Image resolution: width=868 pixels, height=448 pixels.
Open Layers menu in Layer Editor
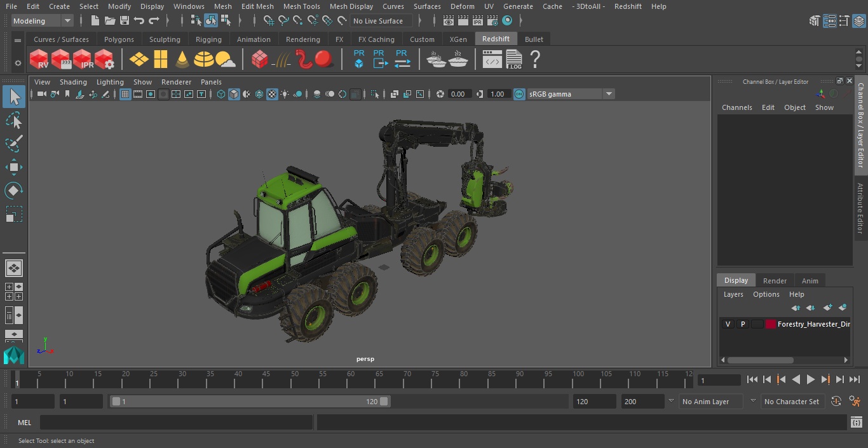pyautogui.click(x=733, y=294)
